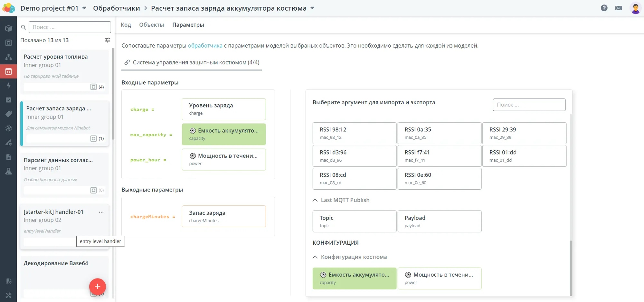Open the messages envelope icon
Screen dimensions: 644x302
point(619,8)
